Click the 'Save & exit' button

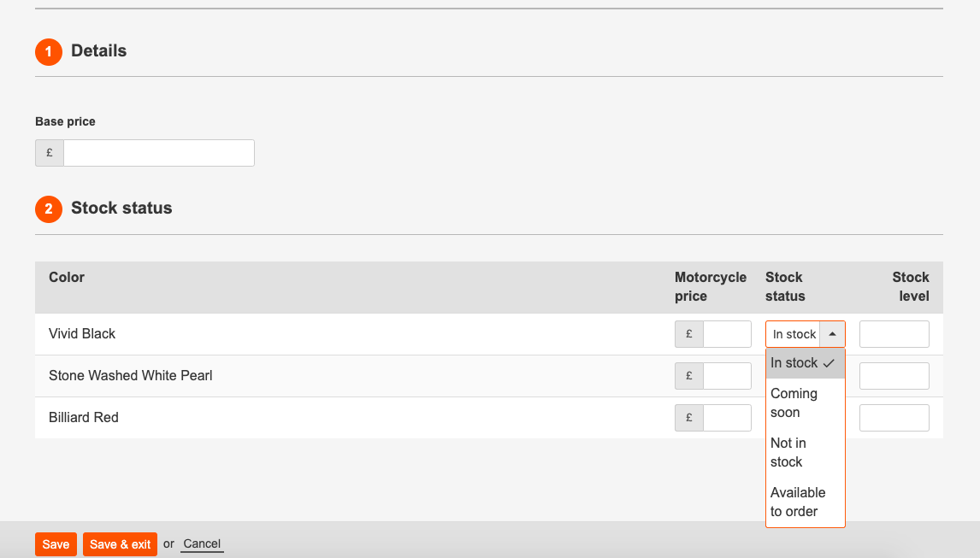click(x=120, y=544)
